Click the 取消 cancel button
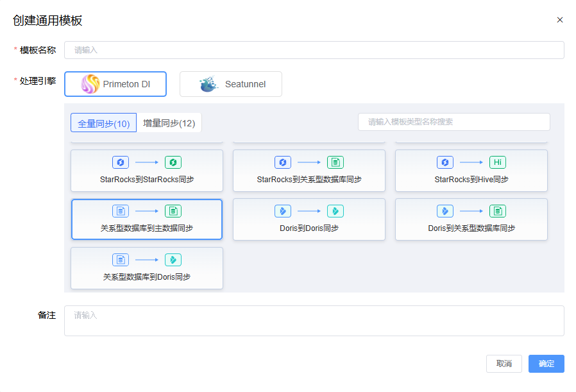This screenshot has height=392, width=576. (x=504, y=364)
